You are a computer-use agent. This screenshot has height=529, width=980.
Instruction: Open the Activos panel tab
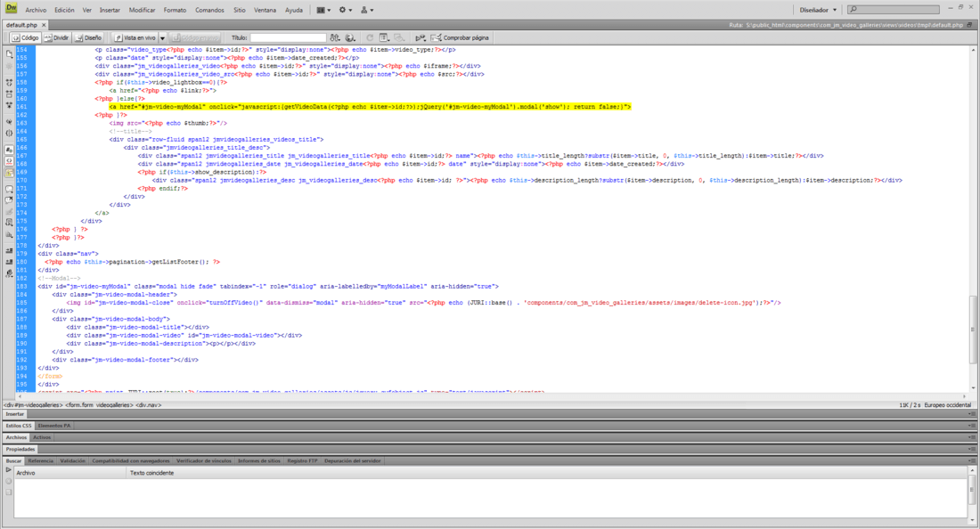coord(42,437)
